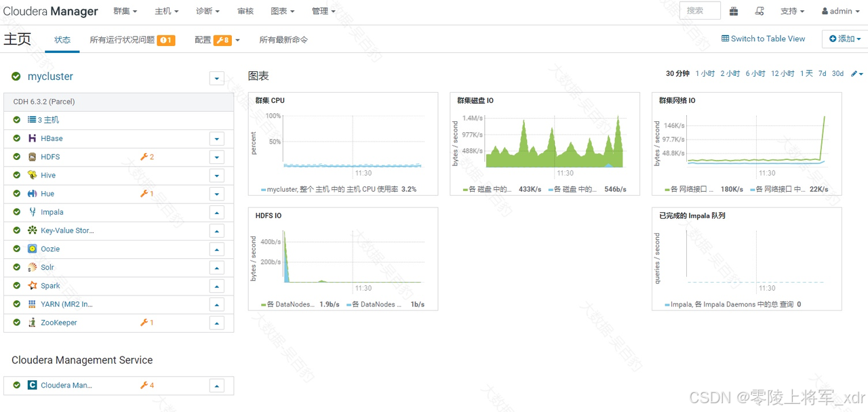This screenshot has height=412, width=868.
Task: Click mycluster green health status icon
Action: coord(16,77)
